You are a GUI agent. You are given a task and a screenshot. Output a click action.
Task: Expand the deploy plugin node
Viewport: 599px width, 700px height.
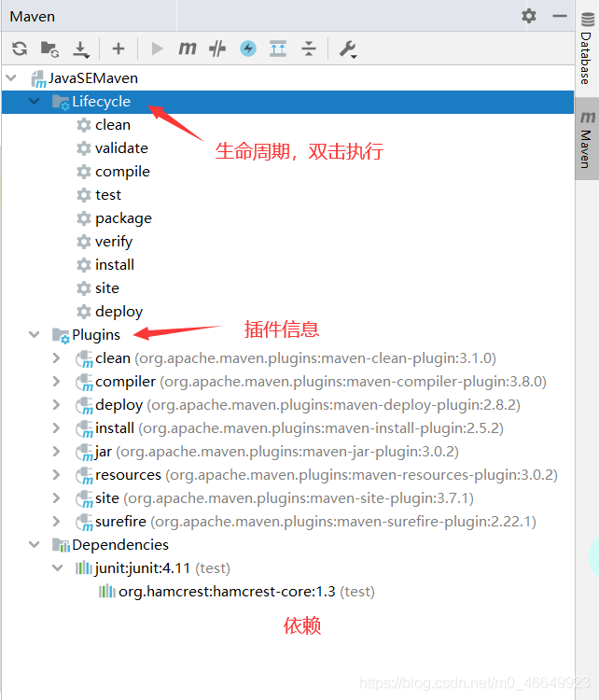click(x=57, y=404)
